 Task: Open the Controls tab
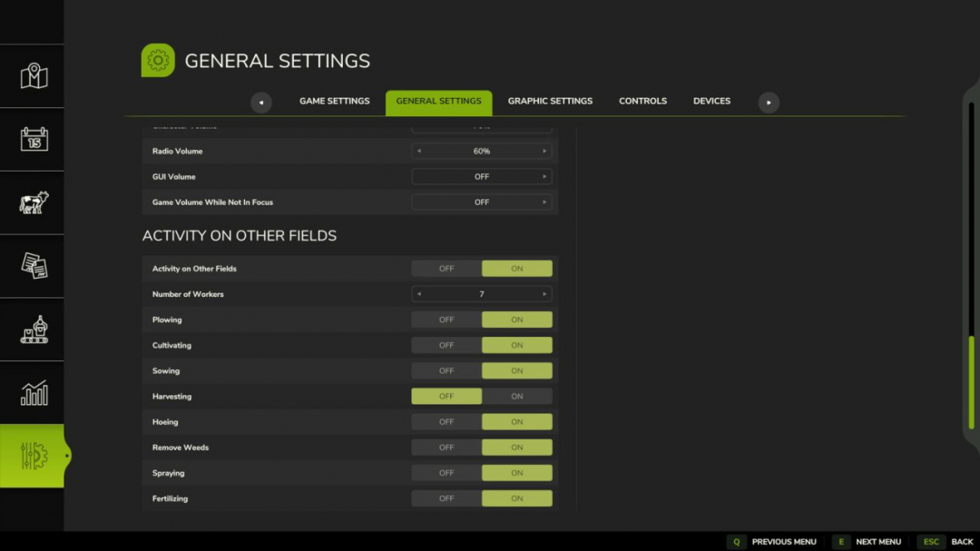click(x=642, y=101)
